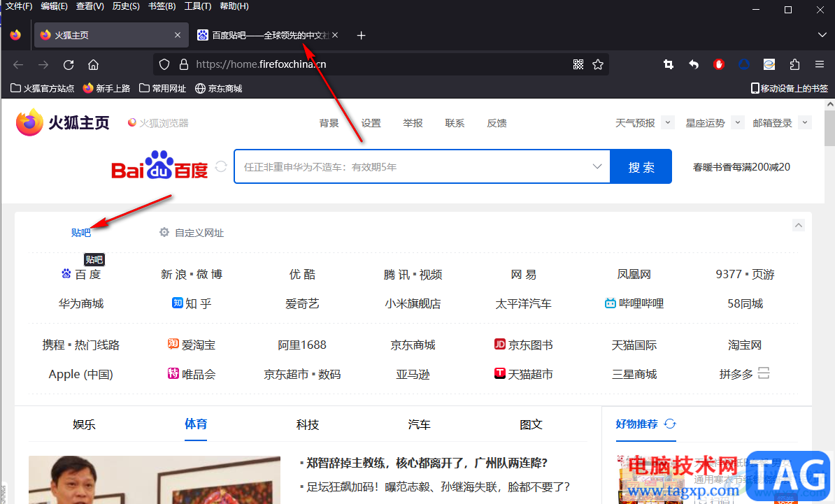Go back with the browser back arrow

pos(18,64)
